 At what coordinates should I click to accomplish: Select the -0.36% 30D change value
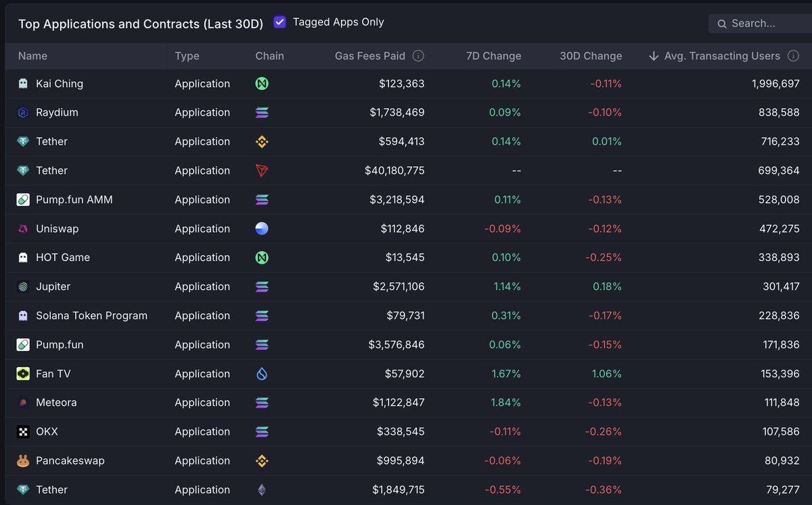(x=604, y=490)
